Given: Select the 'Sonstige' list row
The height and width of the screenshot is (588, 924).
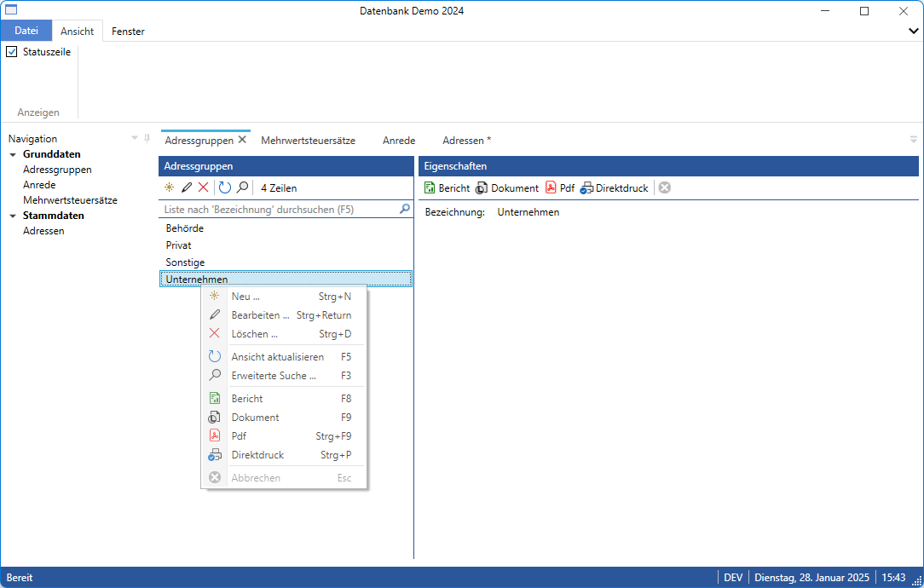Looking at the screenshot, I should click(x=286, y=262).
